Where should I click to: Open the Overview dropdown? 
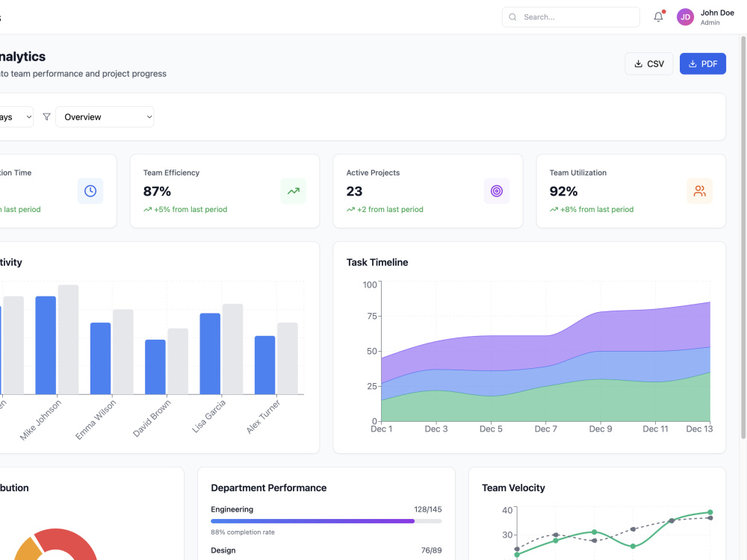click(x=105, y=116)
